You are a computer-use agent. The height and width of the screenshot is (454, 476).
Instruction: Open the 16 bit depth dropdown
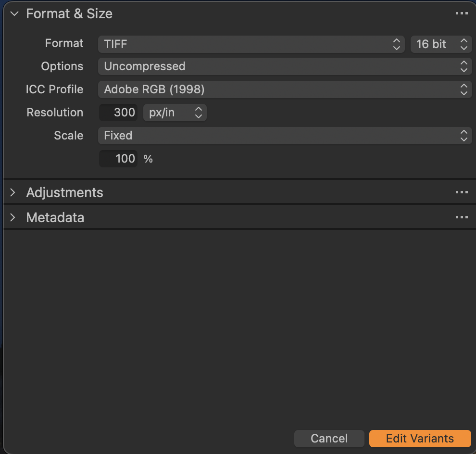pos(441,44)
